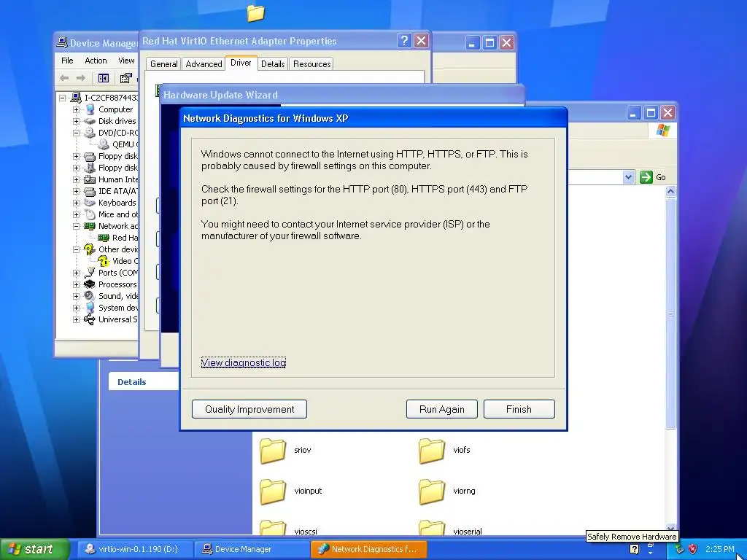The image size is (747, 560).
Task: Select the Mice and other pointing devices icon
Action: (x=90, y=214)
